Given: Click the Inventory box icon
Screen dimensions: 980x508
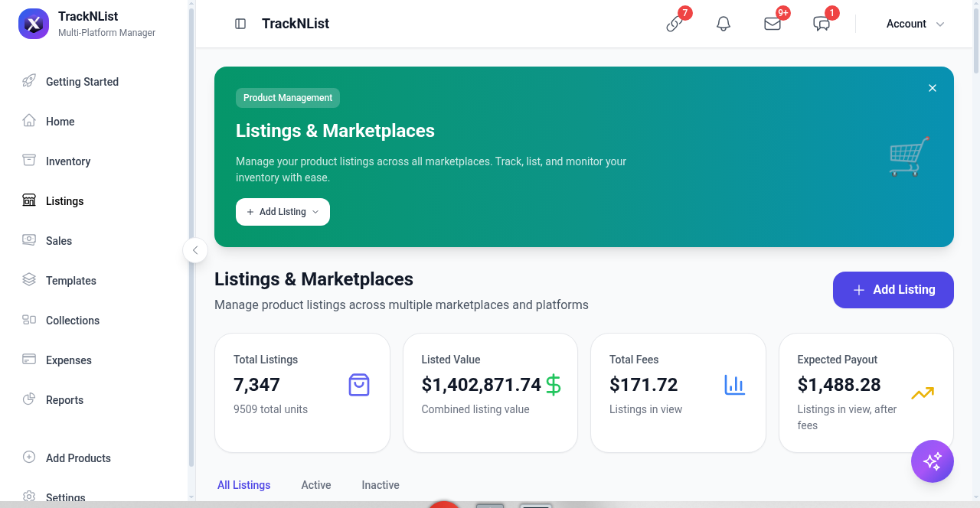Looking at the screenshot, I should pos(29,161).
